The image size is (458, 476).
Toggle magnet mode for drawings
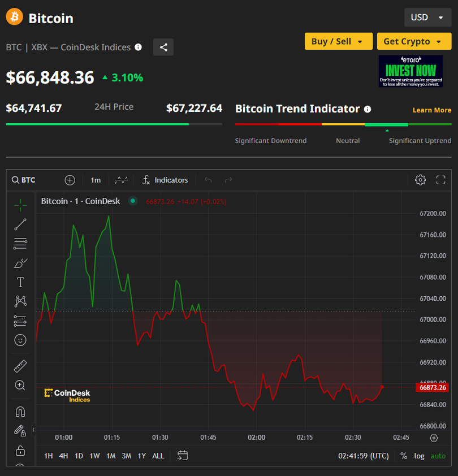20,412
